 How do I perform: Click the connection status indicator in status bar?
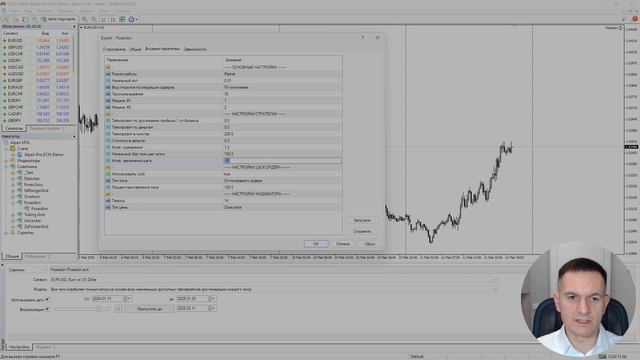(x=614, y=356)
